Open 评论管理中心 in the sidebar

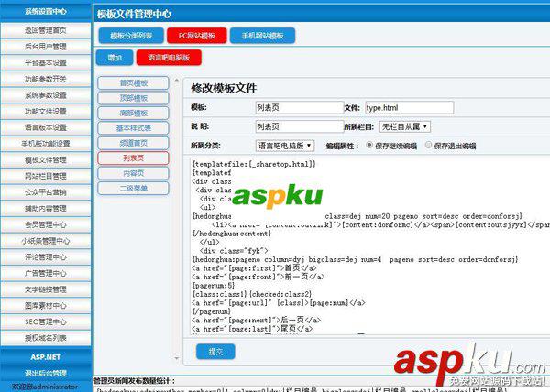(46, 257)
